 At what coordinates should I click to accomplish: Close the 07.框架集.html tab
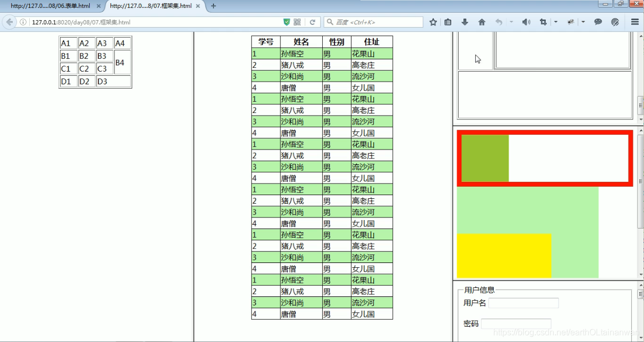(199, 6)
